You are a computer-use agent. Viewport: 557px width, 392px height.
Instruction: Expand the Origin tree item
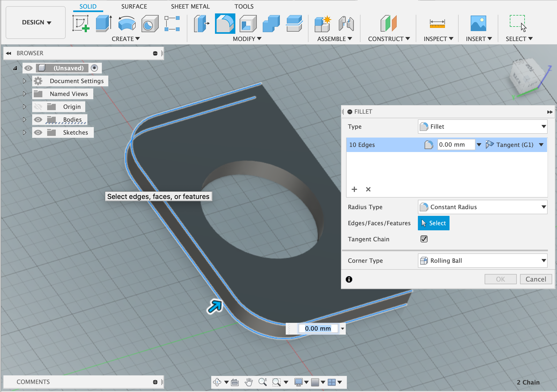24,107
